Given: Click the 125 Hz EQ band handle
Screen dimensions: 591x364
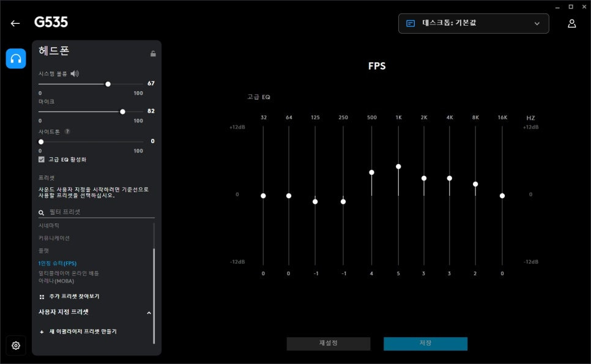Looking at the screenshot, I should tap(315, 202).
